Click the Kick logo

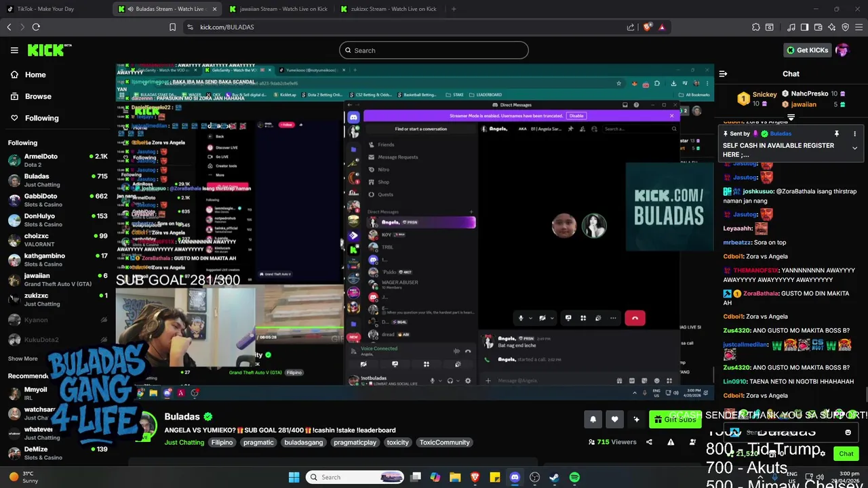pos(50,50)
